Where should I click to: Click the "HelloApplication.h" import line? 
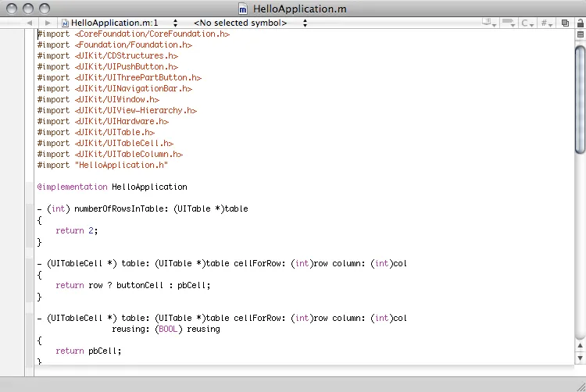coord(103,165)
